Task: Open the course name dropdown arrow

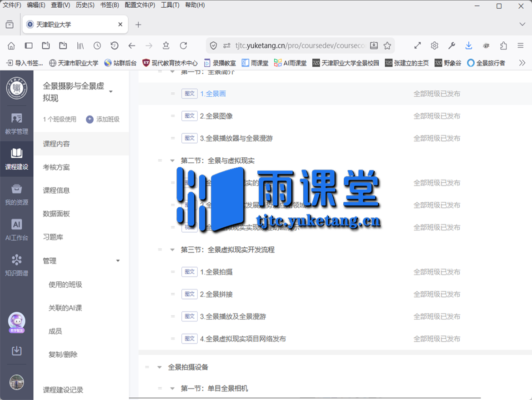Action: [110, 92]
